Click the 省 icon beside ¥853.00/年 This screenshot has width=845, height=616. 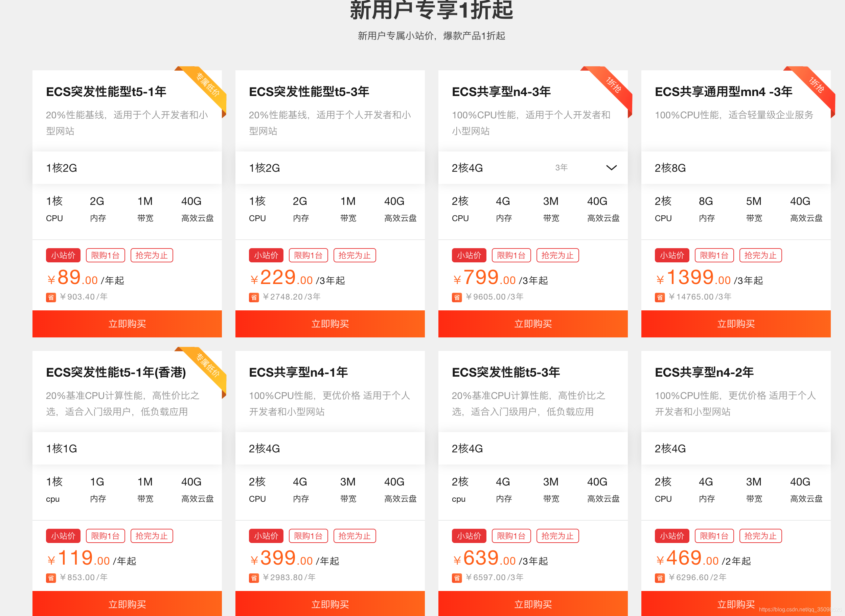pyautogui.click(x=51, y=577)
